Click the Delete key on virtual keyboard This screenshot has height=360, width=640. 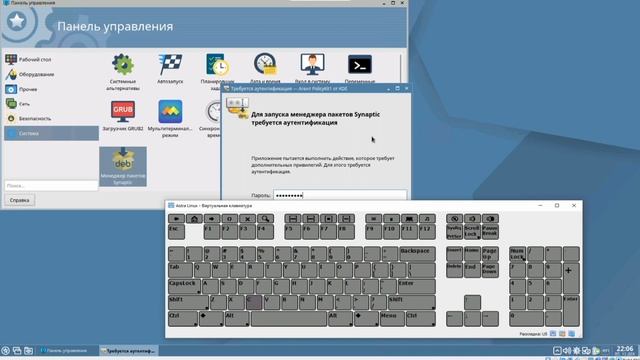(454, 270)
